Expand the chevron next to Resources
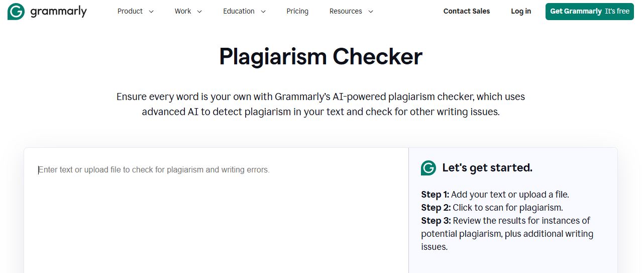Screen dimensions: 644x273 coord(371,12)
